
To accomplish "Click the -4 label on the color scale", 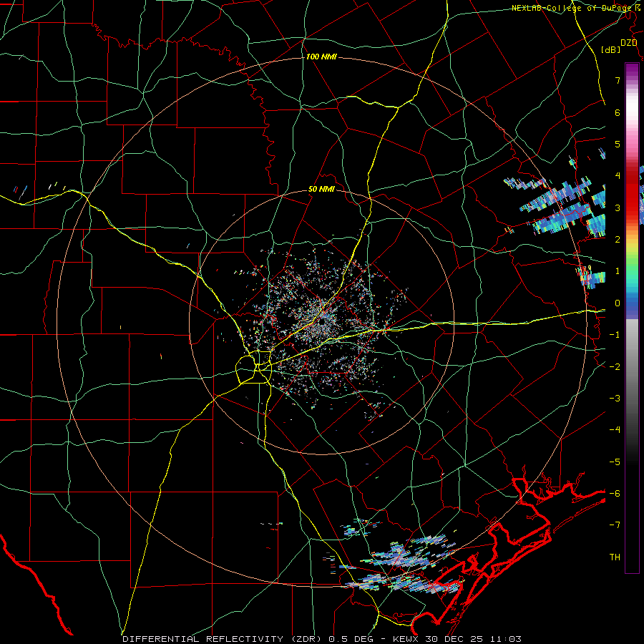I will (615, 430).
